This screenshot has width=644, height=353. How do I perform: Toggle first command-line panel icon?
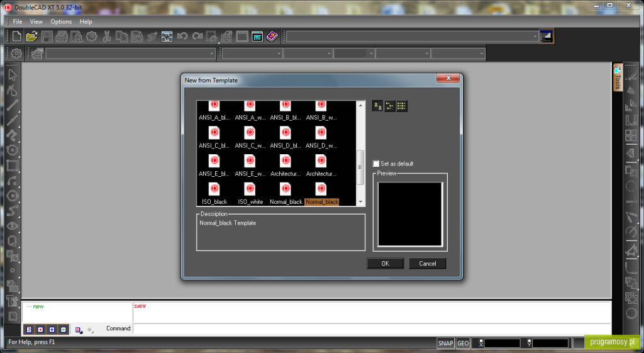click(x=29, y=330)
